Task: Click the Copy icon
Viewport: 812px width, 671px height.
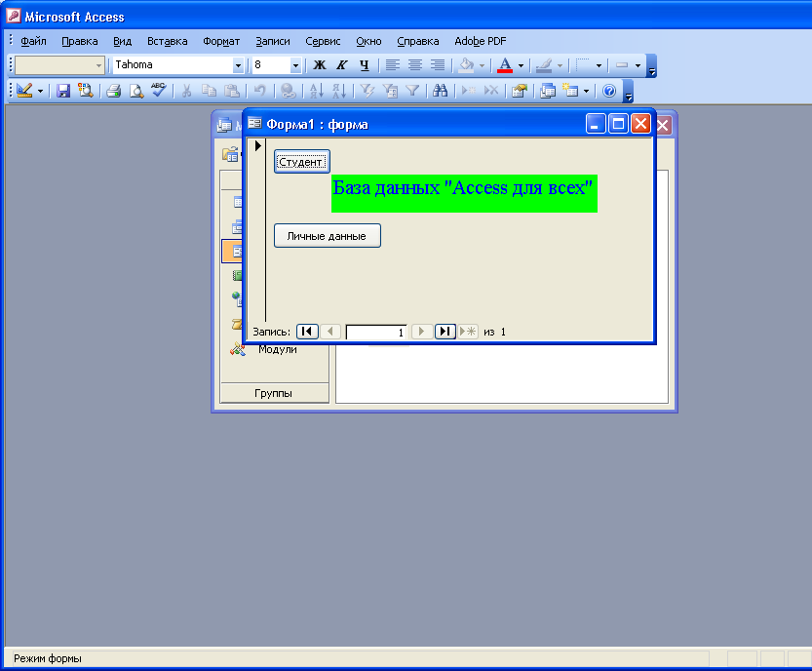Action: click(209, 91)
